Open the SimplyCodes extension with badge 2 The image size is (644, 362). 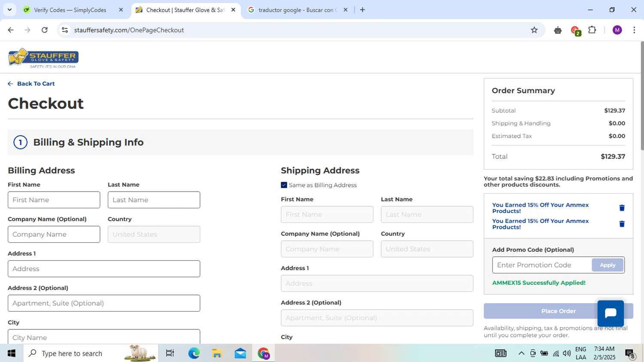(x=575, y=30)
